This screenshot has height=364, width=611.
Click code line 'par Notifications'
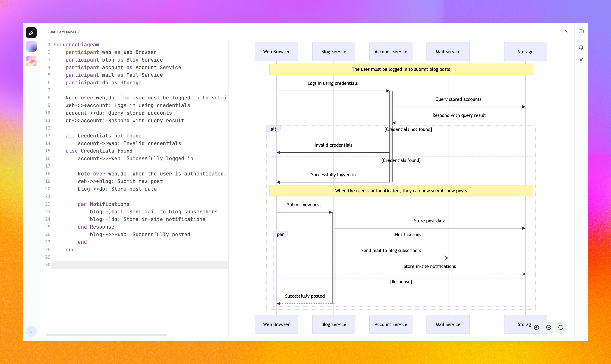point(103,204)
